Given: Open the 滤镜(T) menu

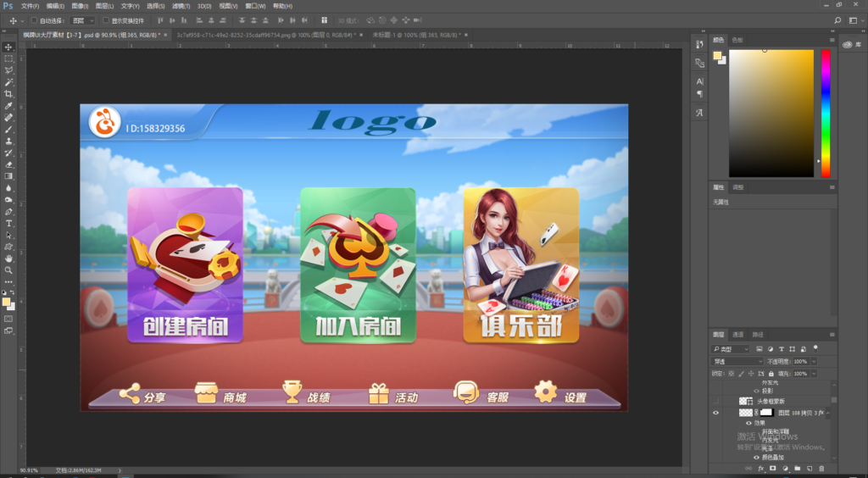Looking at the screenshot, I should coord(181,6).
